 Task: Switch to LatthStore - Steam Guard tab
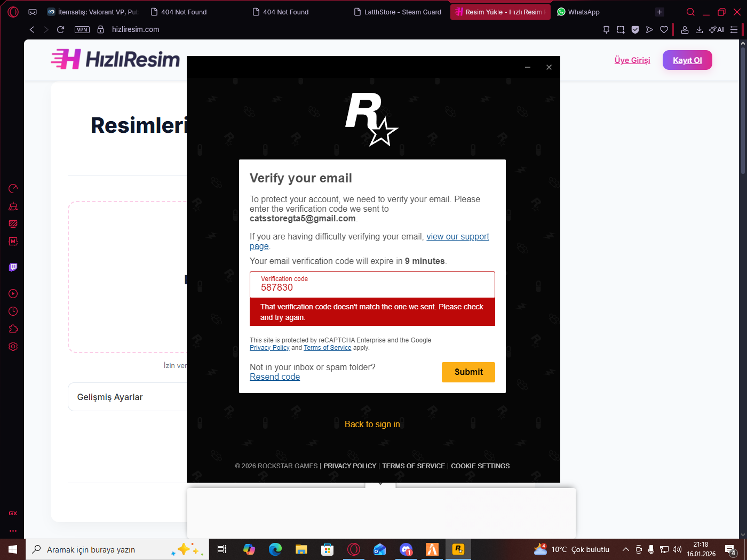click(x=398, y=12)
